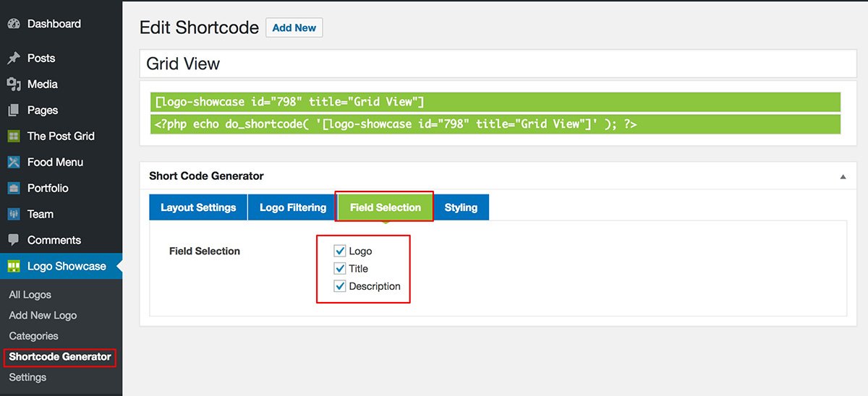Viewport: 868px width, 396px height.
Task: Click the Grid View title field
Action: coord(498,64)
